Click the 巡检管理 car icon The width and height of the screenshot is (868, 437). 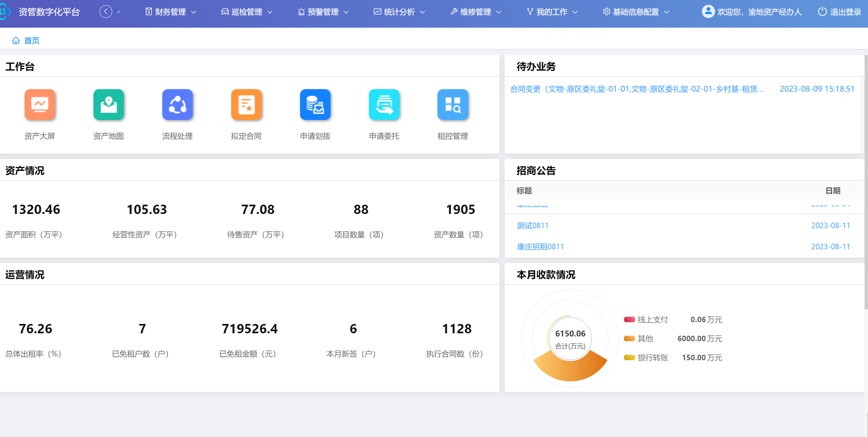[225, 12]
